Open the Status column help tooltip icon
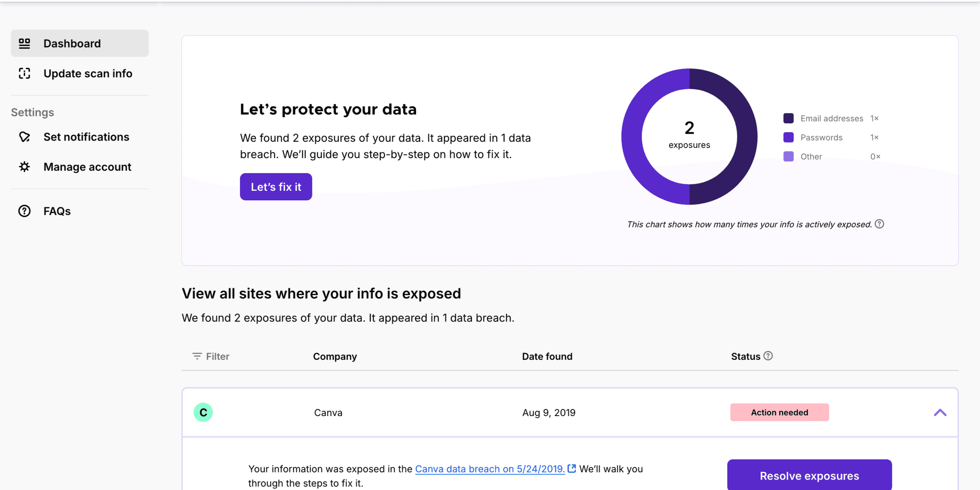Screen dimensions: 980x490 tap(768, 356)
